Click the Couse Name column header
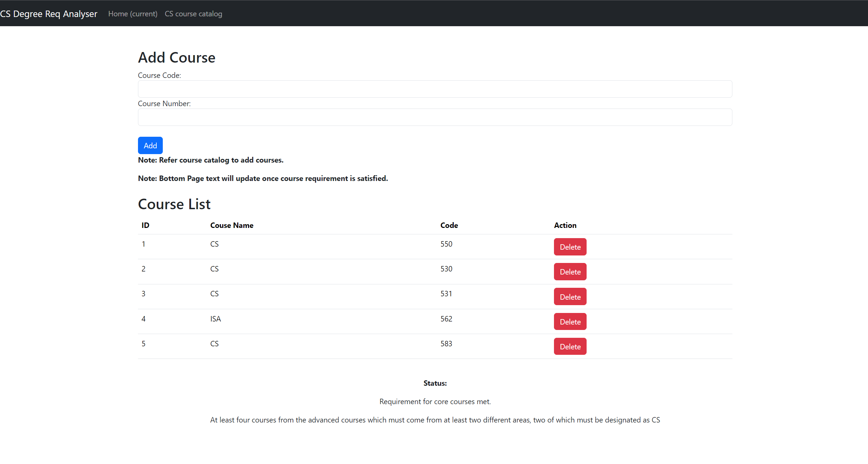The width and height of the screenshot is (868, 464). coord(231,225)
